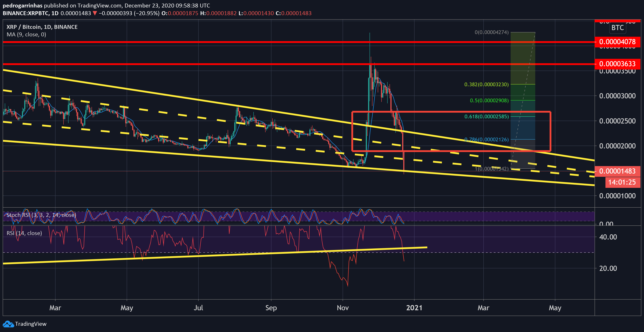
Task: Click the Fibonacci 0.786(0.00002126) level label
Action: click(486, 140)
